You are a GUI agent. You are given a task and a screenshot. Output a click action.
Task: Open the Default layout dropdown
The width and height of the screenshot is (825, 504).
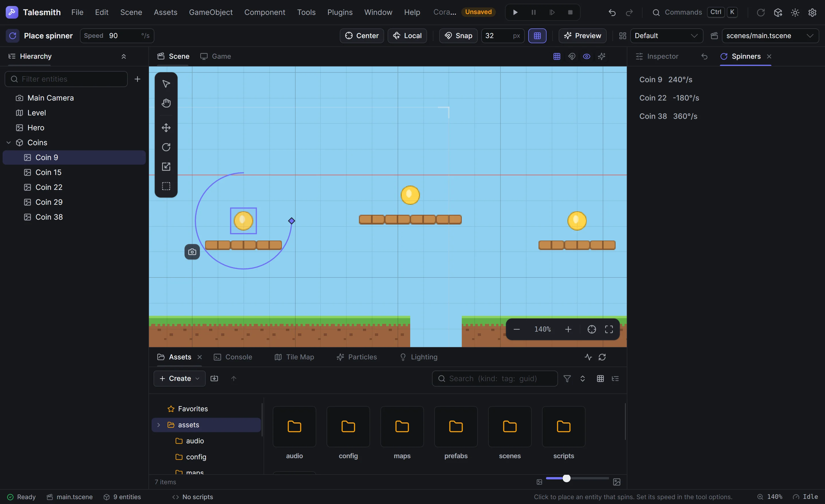(x=666, y=36)
